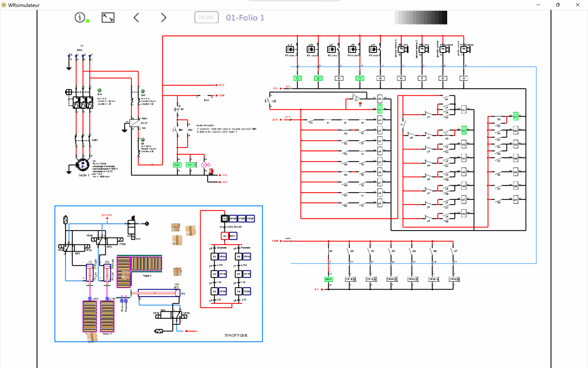Click the fullscreen expand icon
This screenshot has width=588, height=368.
coord(108,17)
